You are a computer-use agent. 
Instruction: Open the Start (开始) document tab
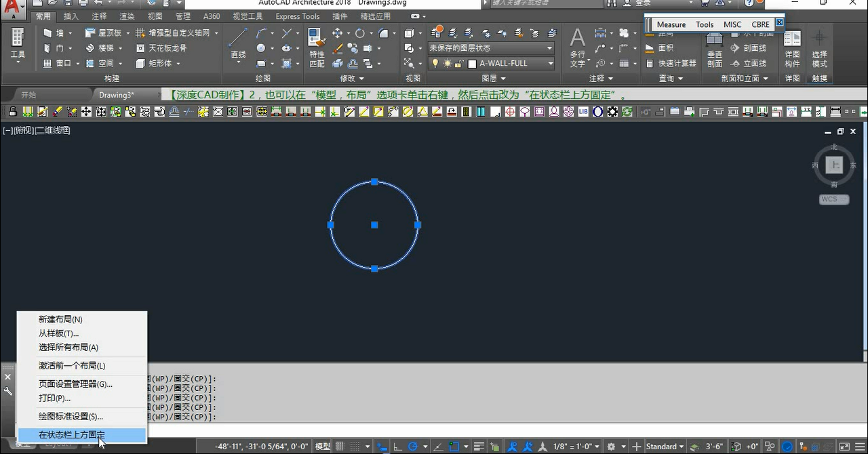pyautogui.click(x=28, y=95)
